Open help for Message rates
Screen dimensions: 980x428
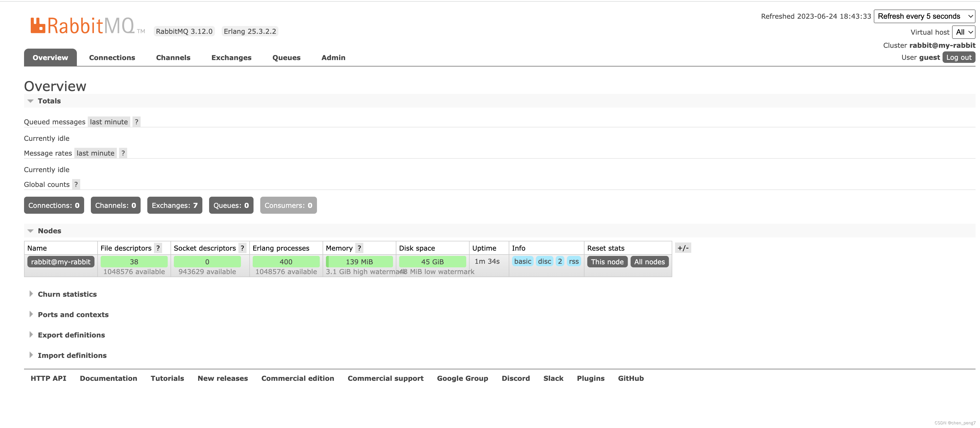(123, 153)
